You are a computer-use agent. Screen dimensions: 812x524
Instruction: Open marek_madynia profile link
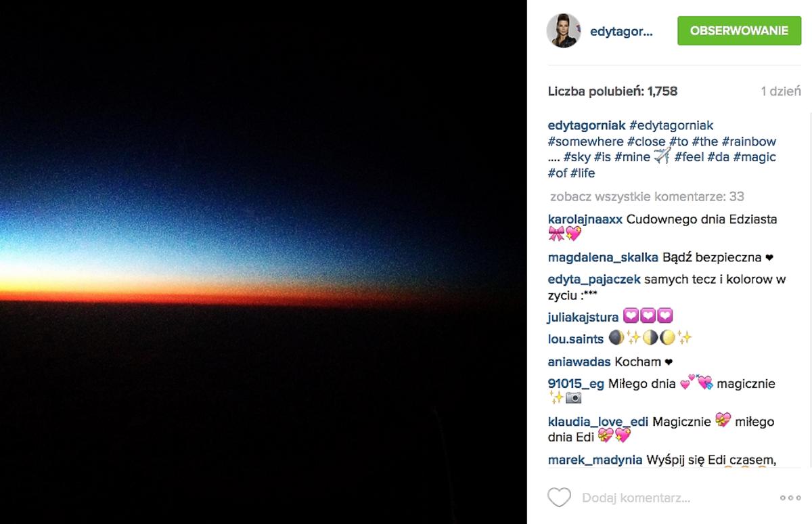click(x=595, y=460)
